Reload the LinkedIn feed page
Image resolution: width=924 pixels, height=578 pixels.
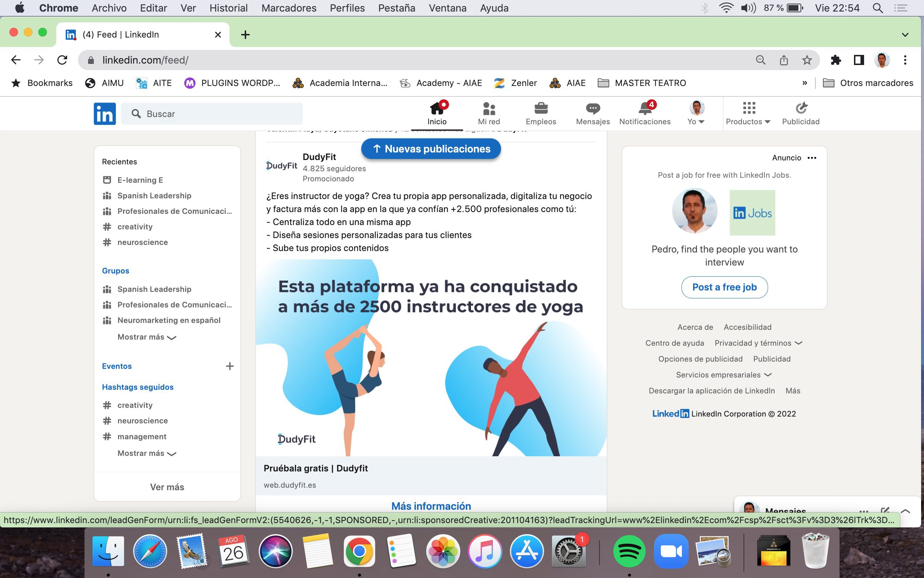(62, 60)
